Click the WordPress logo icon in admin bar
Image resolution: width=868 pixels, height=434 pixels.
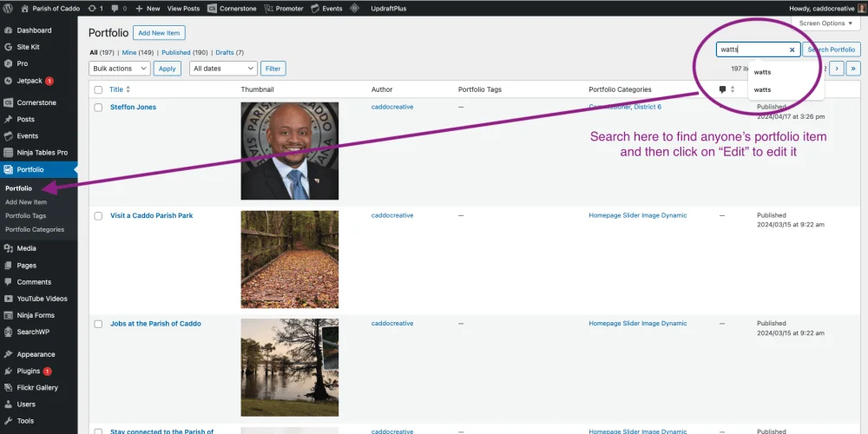point(9,8)
